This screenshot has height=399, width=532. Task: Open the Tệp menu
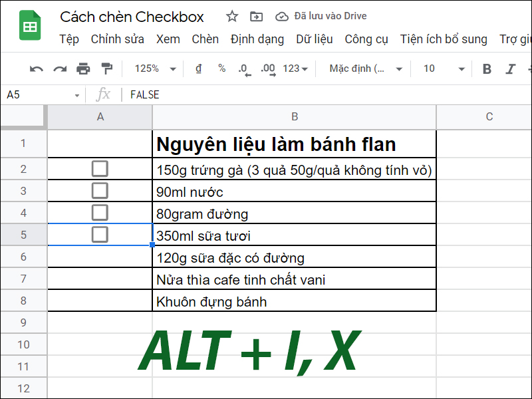tap(69, 39)
